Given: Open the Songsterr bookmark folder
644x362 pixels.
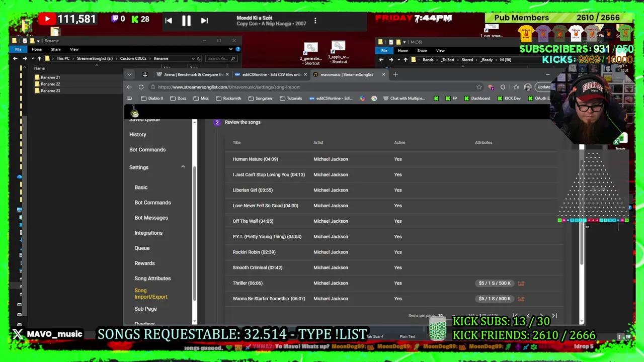Looking at the screenshot, I should click(x=260, y=99).
